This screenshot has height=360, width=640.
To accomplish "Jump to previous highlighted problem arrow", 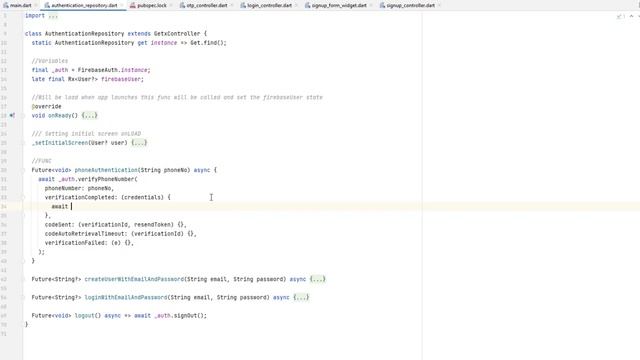I will pyautogui.click(x=631, y=16).
